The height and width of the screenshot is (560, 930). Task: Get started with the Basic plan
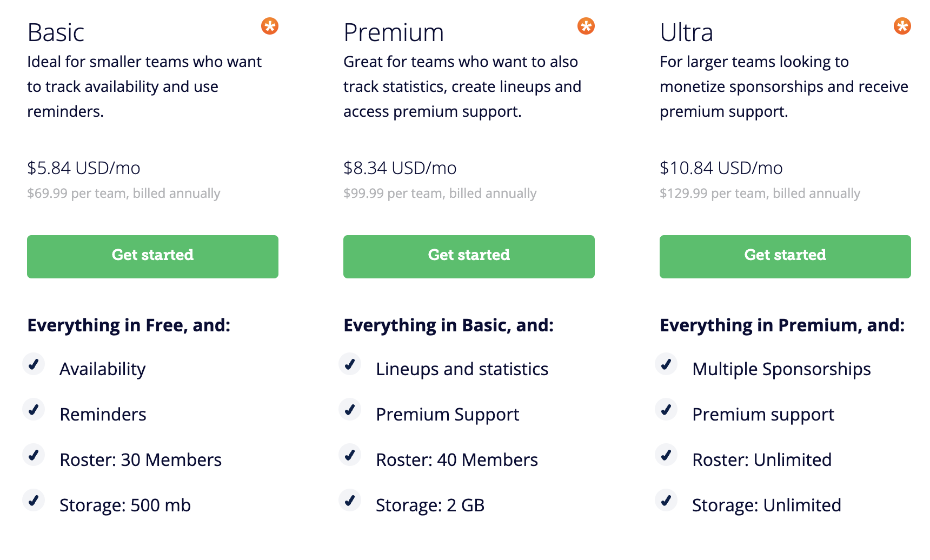click(152, 257)
